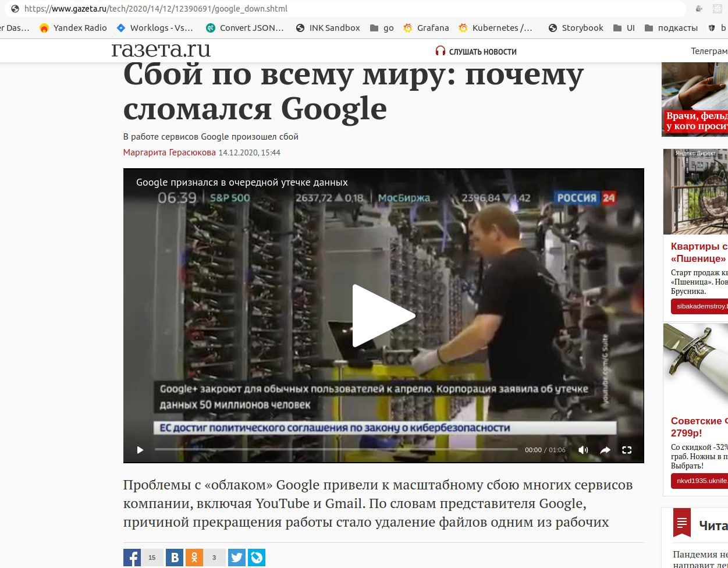Image resolution: width=728 pixels, height=568 pixels.
Task: Share the article on Odnoklassniki
Action: pos(194,558)
